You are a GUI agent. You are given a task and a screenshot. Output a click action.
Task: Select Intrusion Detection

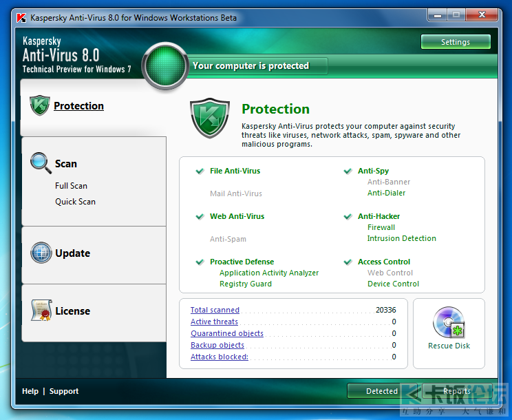pos(402,238)
